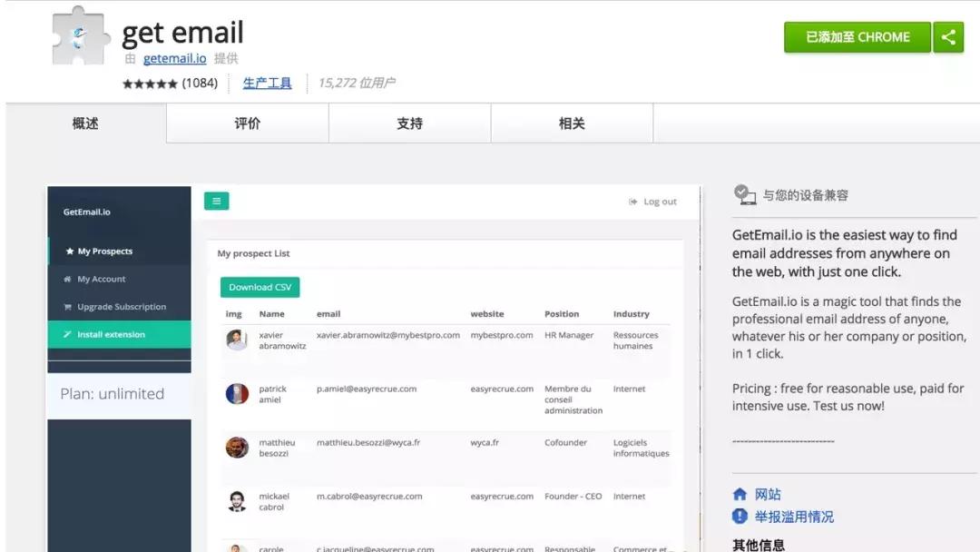980x552 pixels.
Task: Open the 支持 tab
Action: [408, 122]
